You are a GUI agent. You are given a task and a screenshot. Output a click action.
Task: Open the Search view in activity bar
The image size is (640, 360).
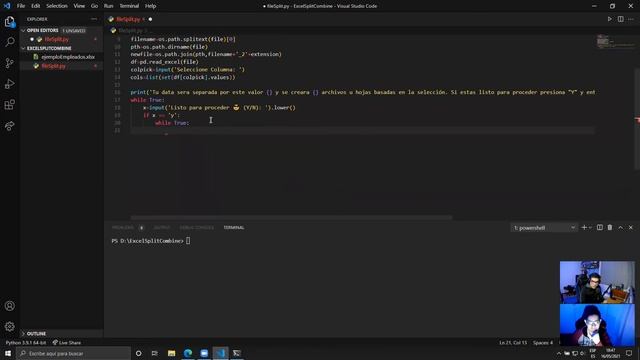click(x=10, y=42)
